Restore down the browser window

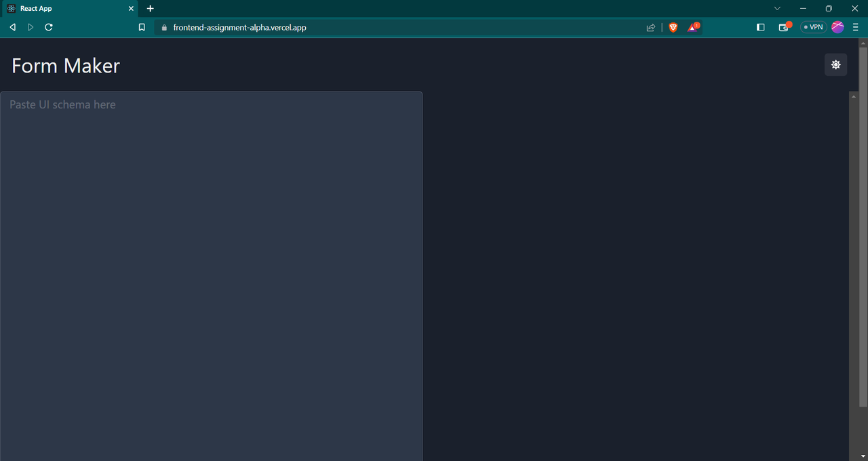point(829,9)
